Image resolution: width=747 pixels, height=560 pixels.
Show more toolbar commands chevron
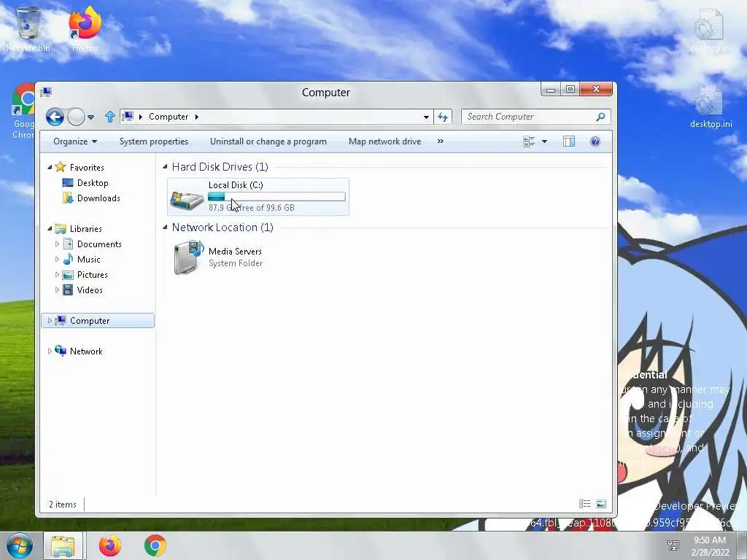point(440,141)
